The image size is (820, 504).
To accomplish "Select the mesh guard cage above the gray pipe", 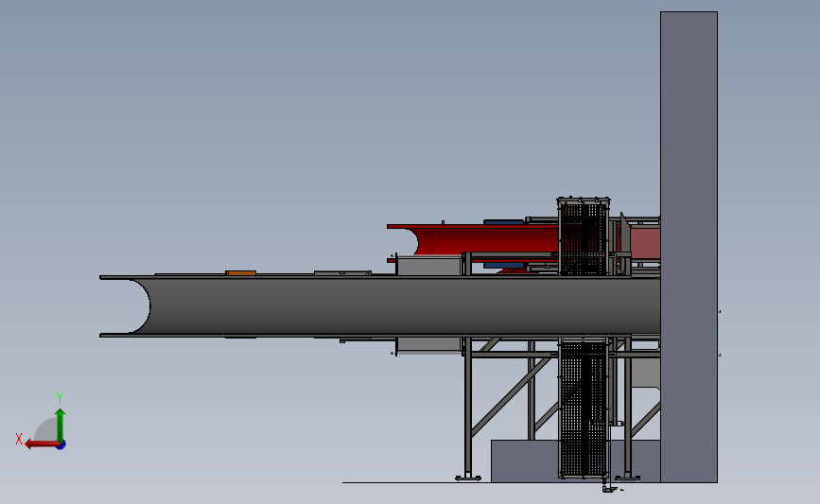I will (x=584, y=236).
